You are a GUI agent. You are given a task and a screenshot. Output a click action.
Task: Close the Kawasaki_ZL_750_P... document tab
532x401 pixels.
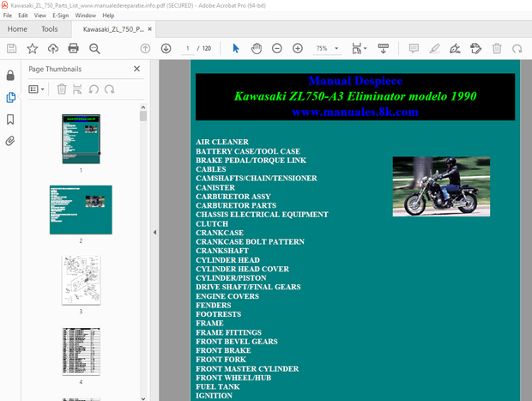[149, 29]
